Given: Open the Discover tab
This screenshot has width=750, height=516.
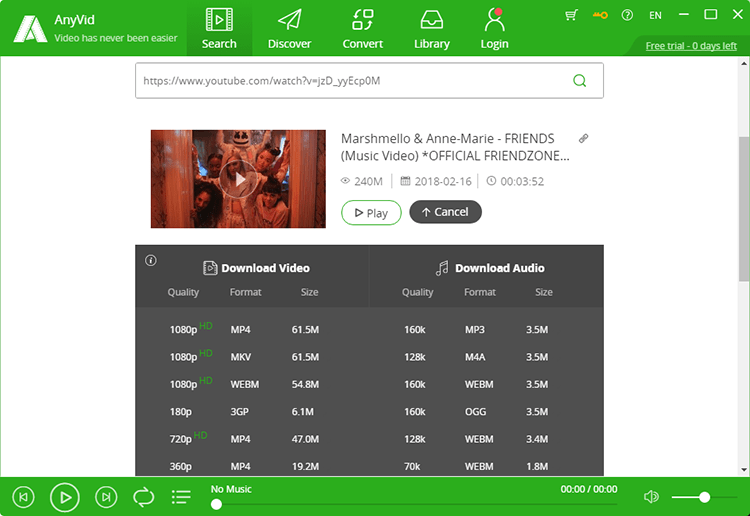Looking at the screenshot, I should (289, 28).
